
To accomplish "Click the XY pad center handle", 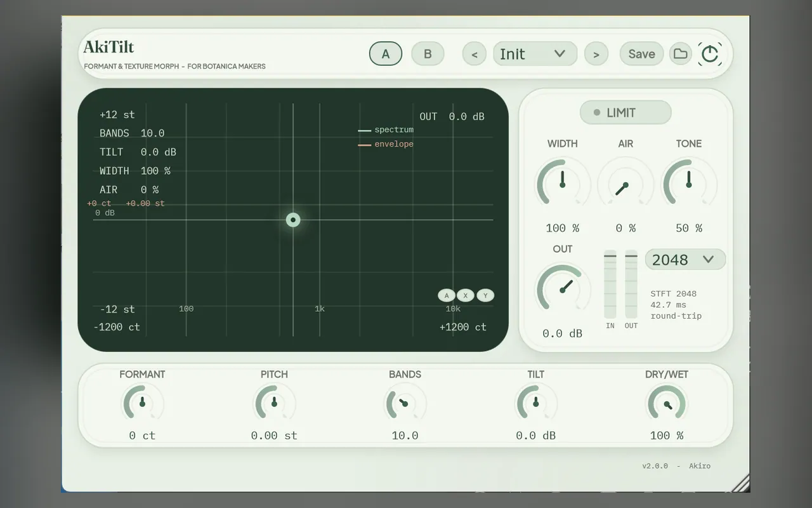I will (293, 220).
